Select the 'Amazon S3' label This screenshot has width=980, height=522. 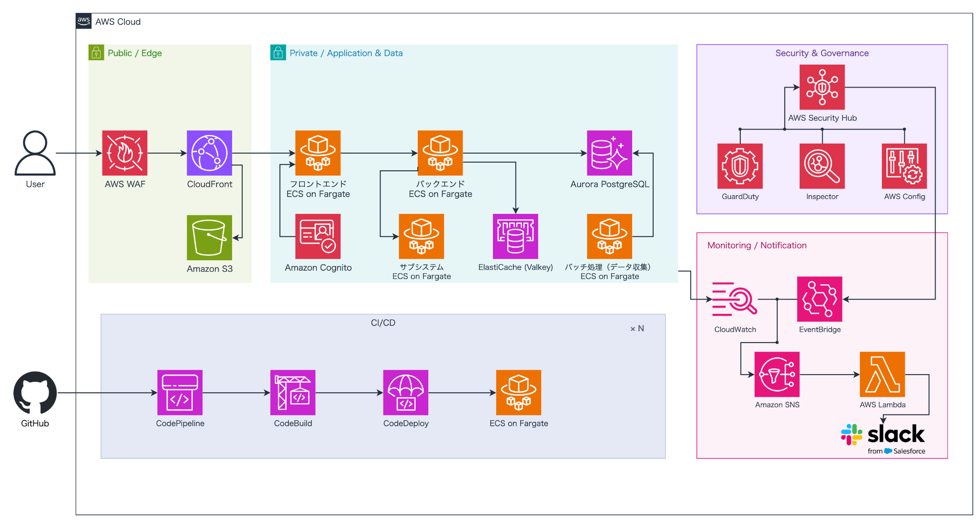[210, 269]
